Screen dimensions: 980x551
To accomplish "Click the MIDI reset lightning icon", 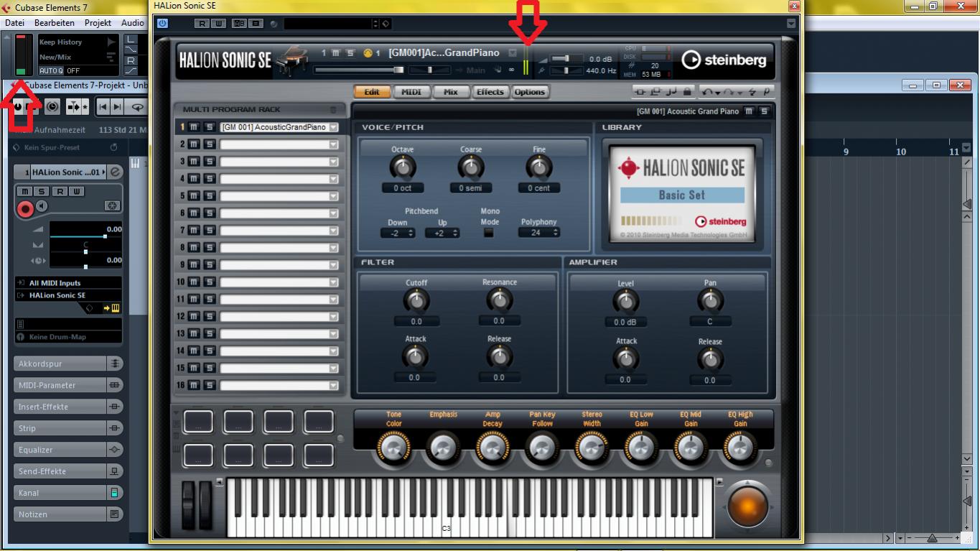I will 752,92.
